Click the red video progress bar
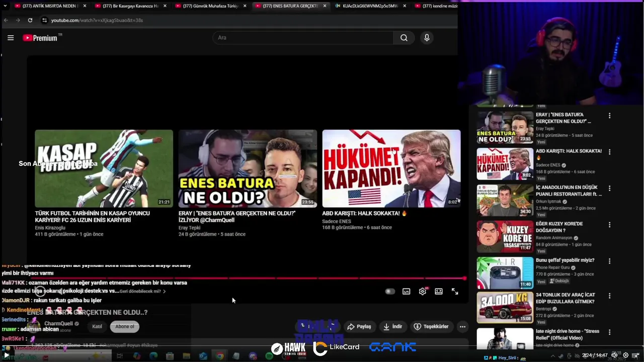Viewport: 644px width, 362px height. click(x=248, y=278)
